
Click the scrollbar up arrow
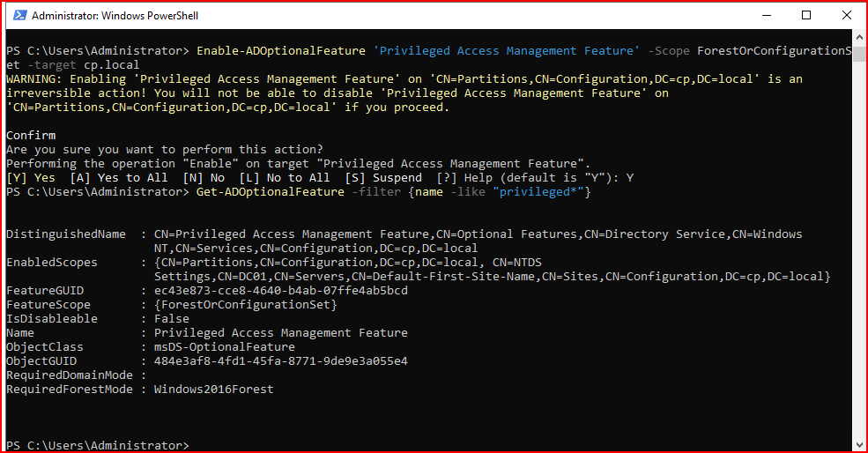click(x=858, y=37)
